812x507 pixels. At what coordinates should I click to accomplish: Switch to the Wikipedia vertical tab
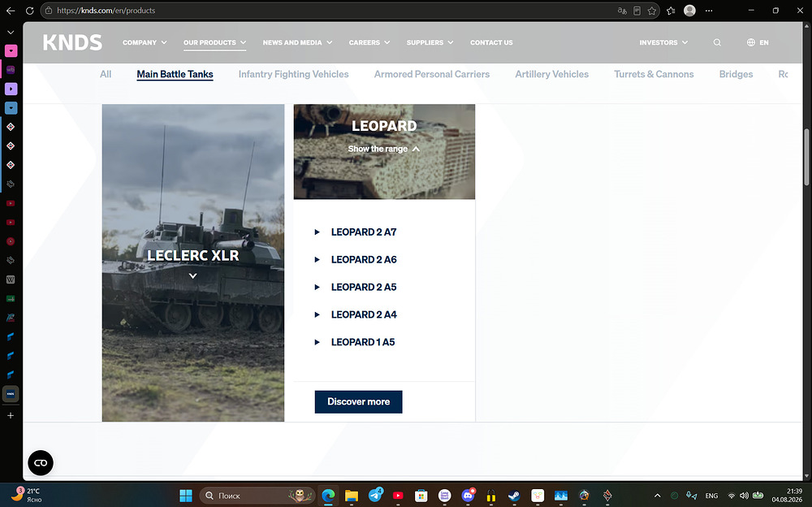coord(11,279)
